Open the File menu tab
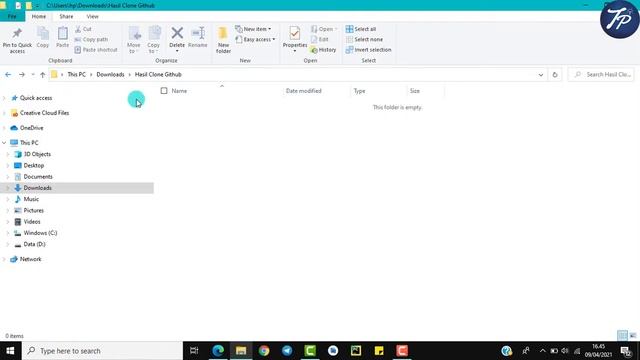Viewport: 640px width, 360px height. tap(12, 16)
